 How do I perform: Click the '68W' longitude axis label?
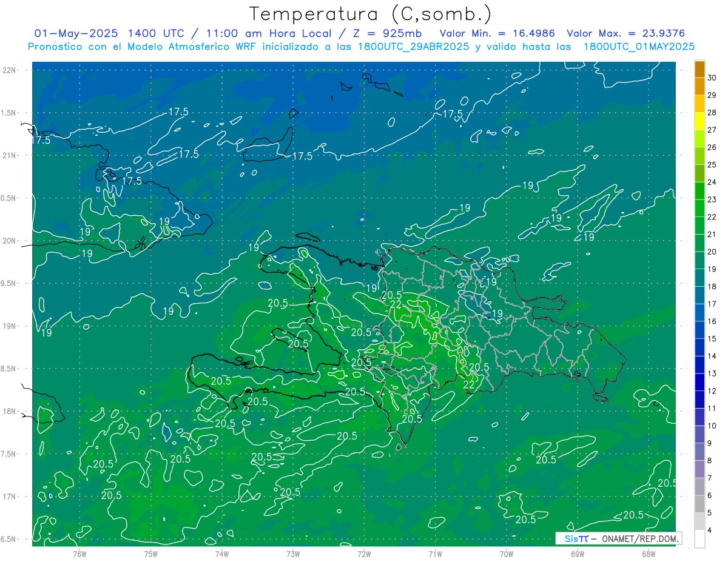(649, 554)
